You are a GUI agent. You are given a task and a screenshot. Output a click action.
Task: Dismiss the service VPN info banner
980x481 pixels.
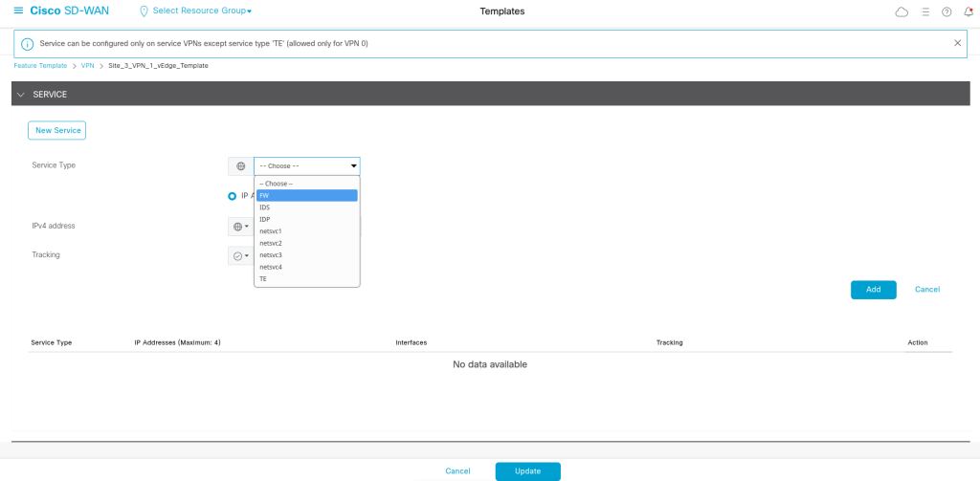(x=958, y=43)
